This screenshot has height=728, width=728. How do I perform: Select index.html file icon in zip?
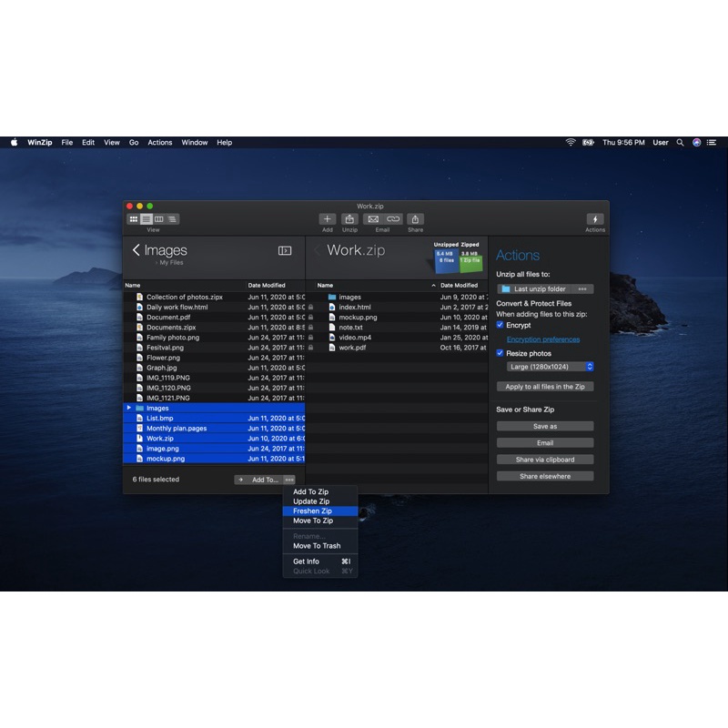332,307
